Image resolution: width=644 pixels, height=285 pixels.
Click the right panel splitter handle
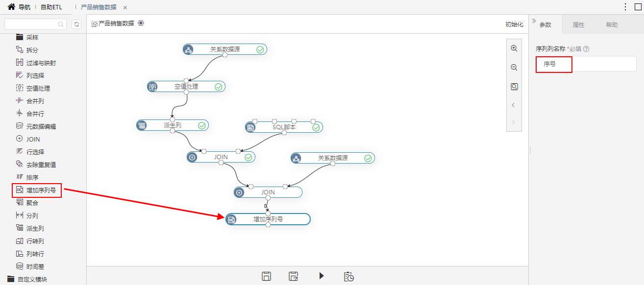tap(530, 150)
